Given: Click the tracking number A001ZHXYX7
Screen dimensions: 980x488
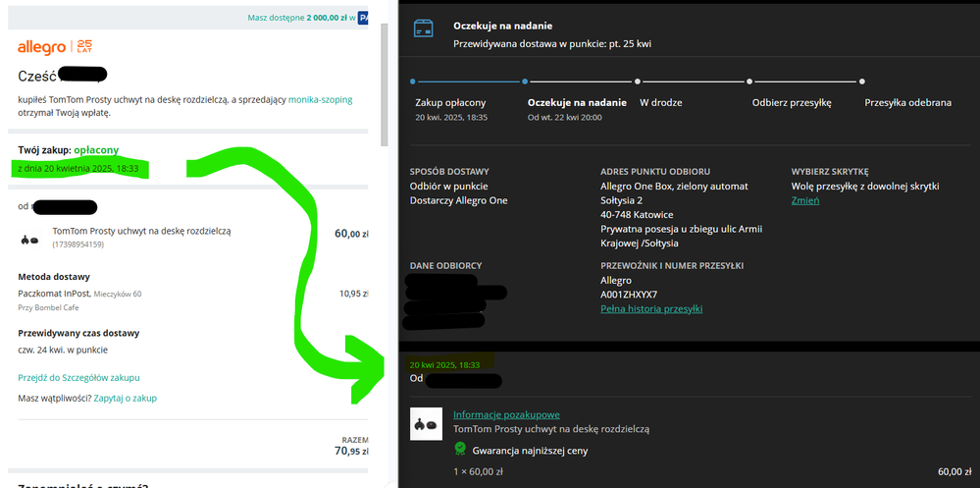Looking at the screenshot, I should [629, 295].
